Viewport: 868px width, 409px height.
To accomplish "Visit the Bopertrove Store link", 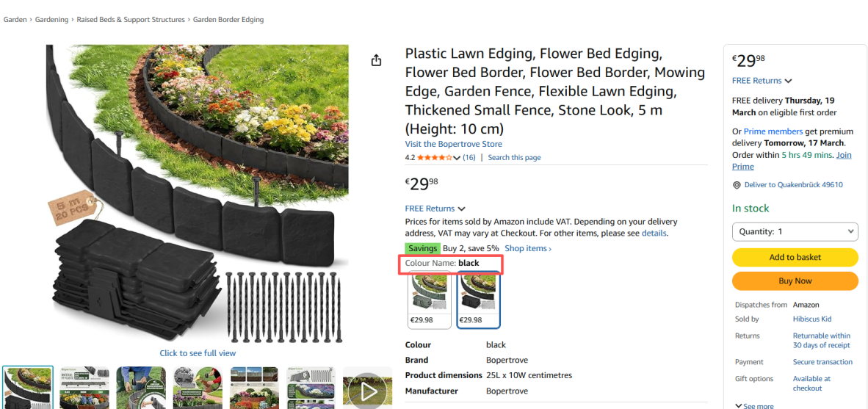I will (453, 144).
